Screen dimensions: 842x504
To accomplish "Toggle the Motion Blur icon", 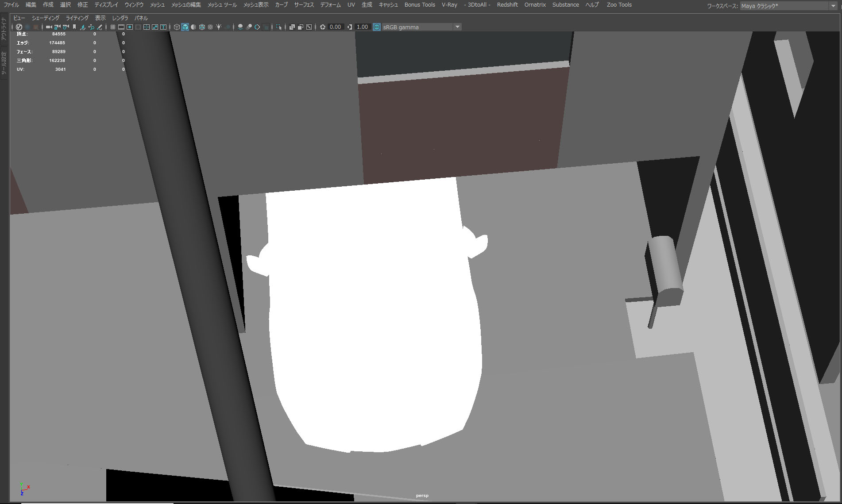I will tap(249, 27).
